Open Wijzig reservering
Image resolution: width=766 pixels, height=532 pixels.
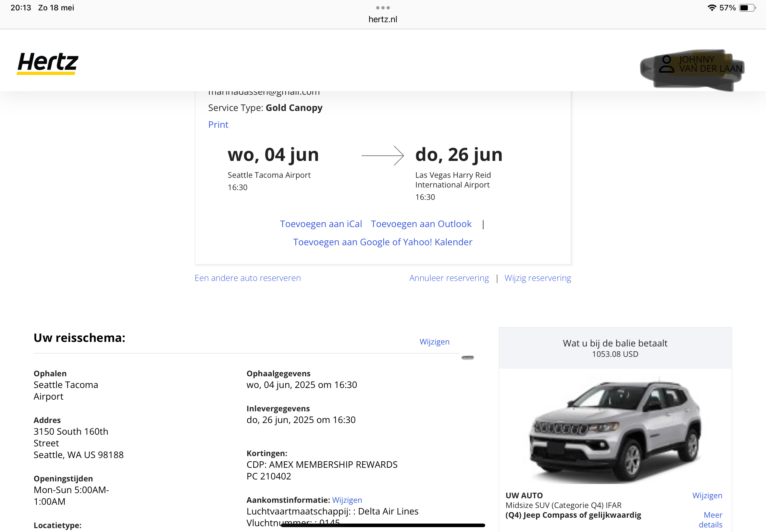(537, 278)
